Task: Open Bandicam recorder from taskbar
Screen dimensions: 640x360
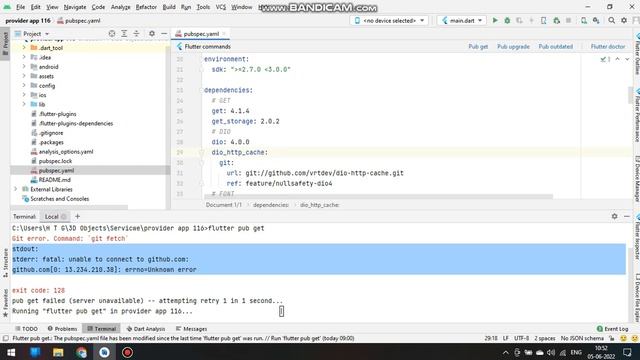Action: tap(127, 352)
